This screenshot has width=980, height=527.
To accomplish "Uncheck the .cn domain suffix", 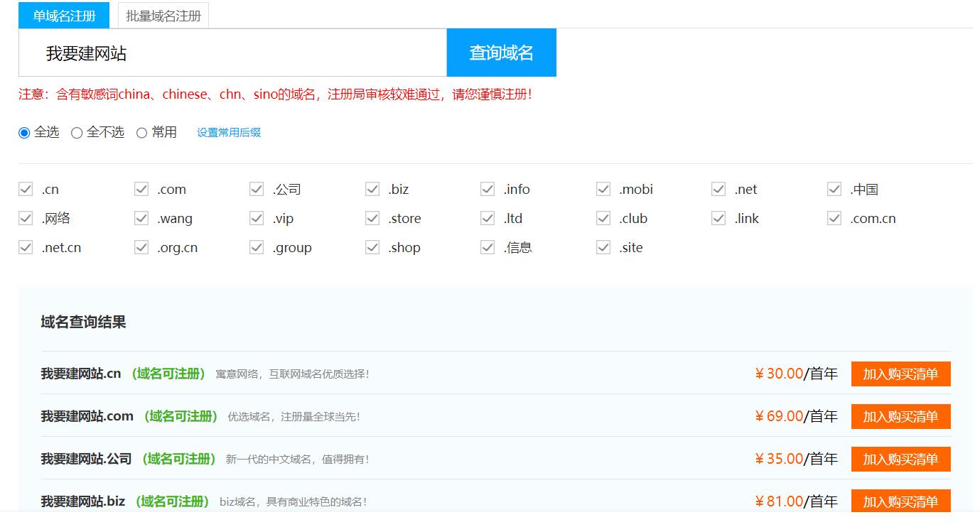I will pyautogui.click(x=26, y=188).
